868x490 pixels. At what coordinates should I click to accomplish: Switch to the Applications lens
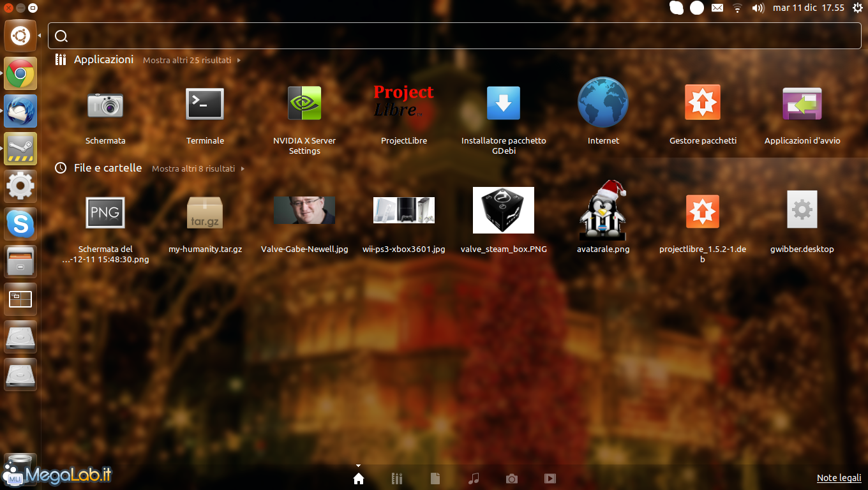397,479
